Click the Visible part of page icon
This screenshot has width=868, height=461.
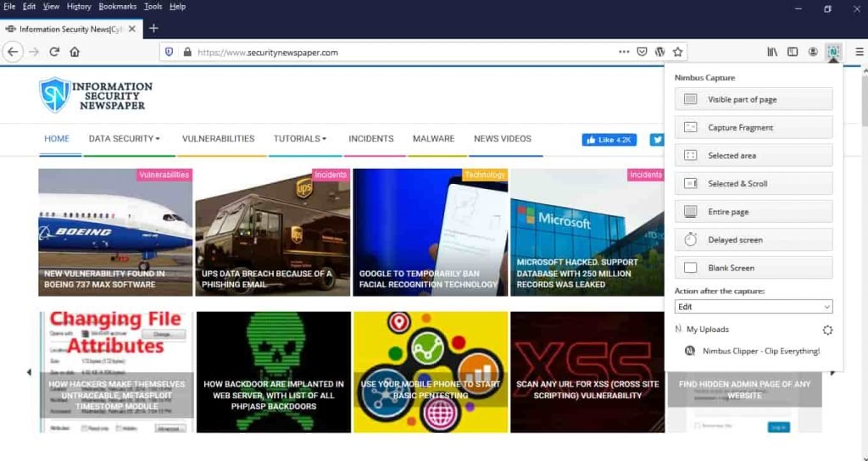coord(690,99)
